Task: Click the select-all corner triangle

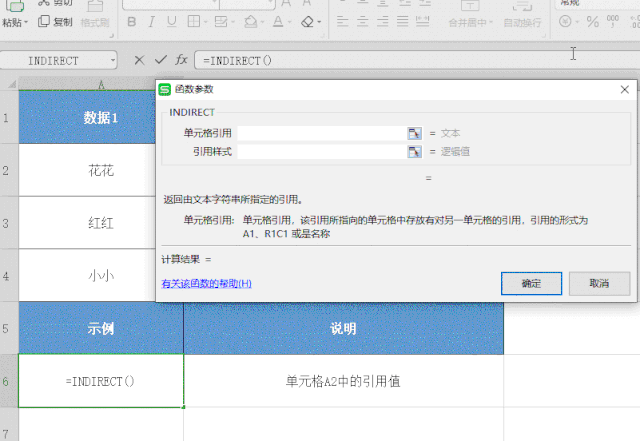Action: (x=12, y=85)
